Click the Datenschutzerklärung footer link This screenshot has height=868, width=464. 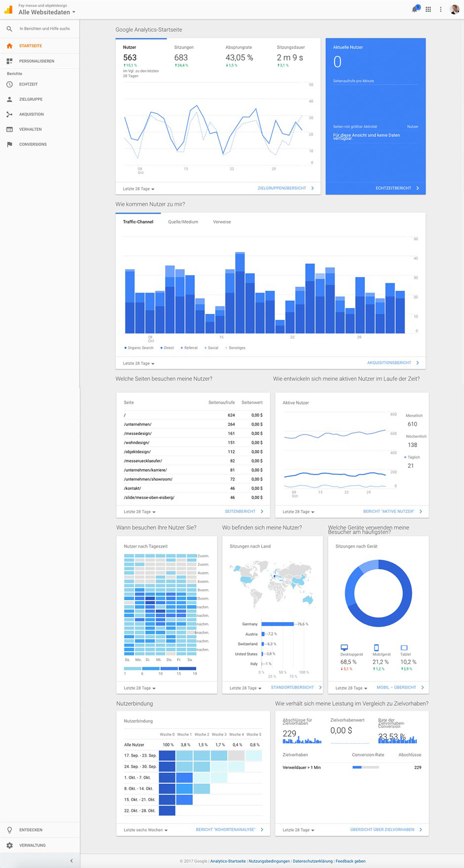point(312,861)
